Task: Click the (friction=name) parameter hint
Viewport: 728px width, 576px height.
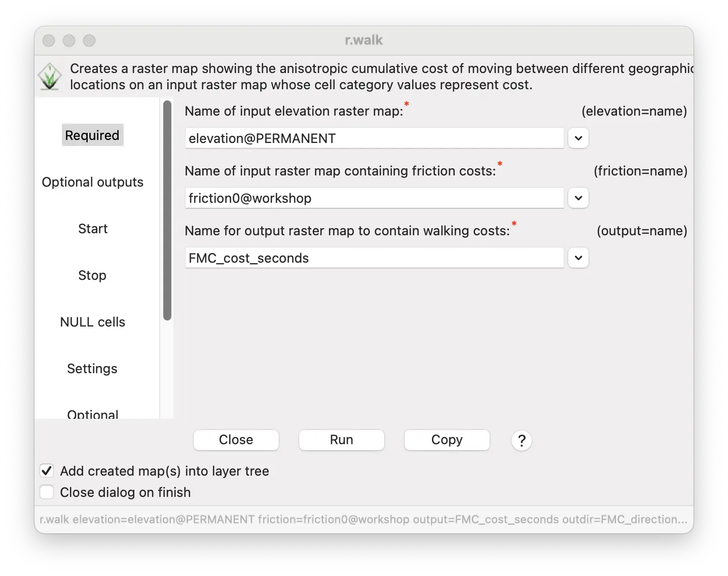Action: (x=641, y=171)
